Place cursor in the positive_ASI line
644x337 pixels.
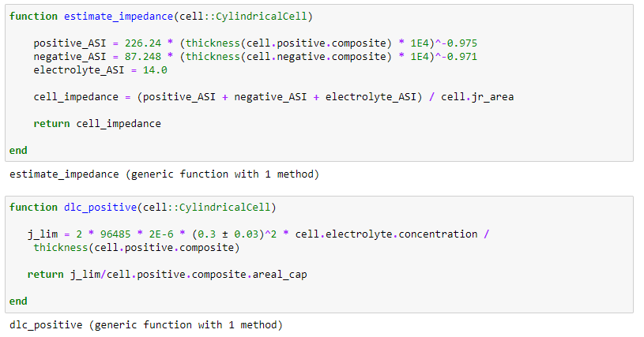click(255, 43)
